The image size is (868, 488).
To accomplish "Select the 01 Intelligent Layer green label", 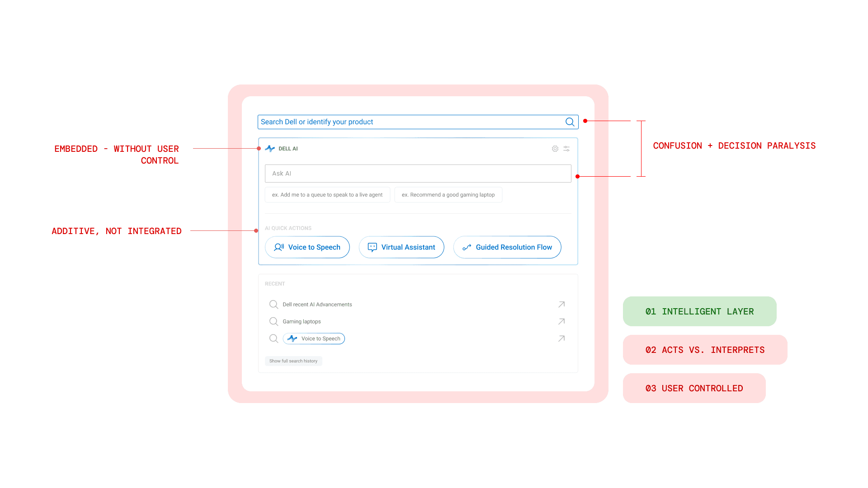I will point(699,311).
